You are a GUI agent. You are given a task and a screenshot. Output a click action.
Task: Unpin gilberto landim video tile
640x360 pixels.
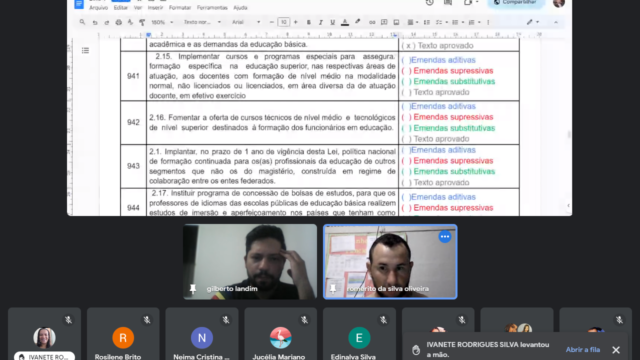coord(193,289)
